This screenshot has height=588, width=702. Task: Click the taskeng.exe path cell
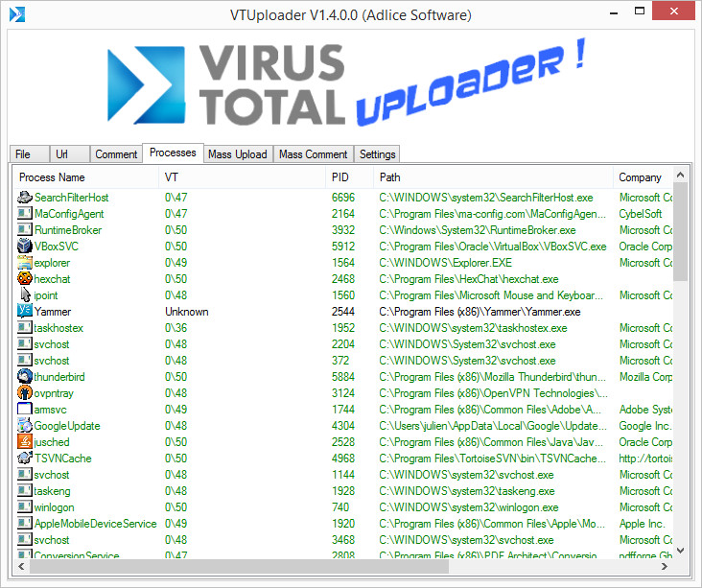[466, 491]
